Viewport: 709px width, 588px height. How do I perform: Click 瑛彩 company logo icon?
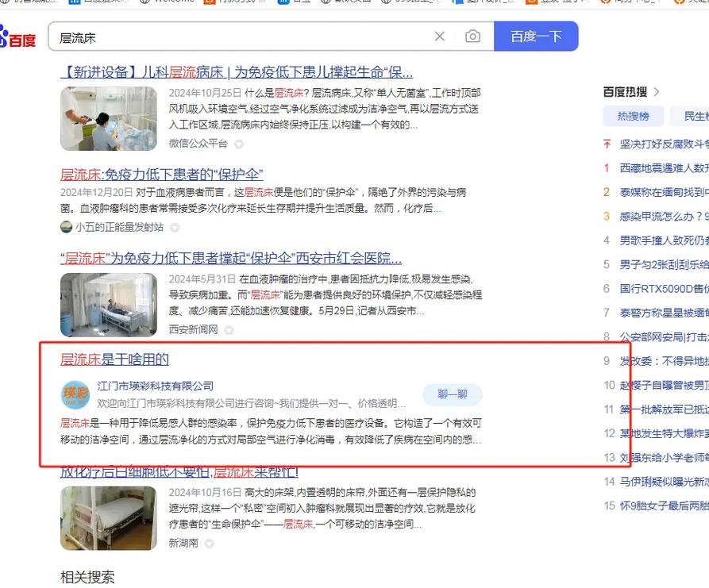click(75, 394)
